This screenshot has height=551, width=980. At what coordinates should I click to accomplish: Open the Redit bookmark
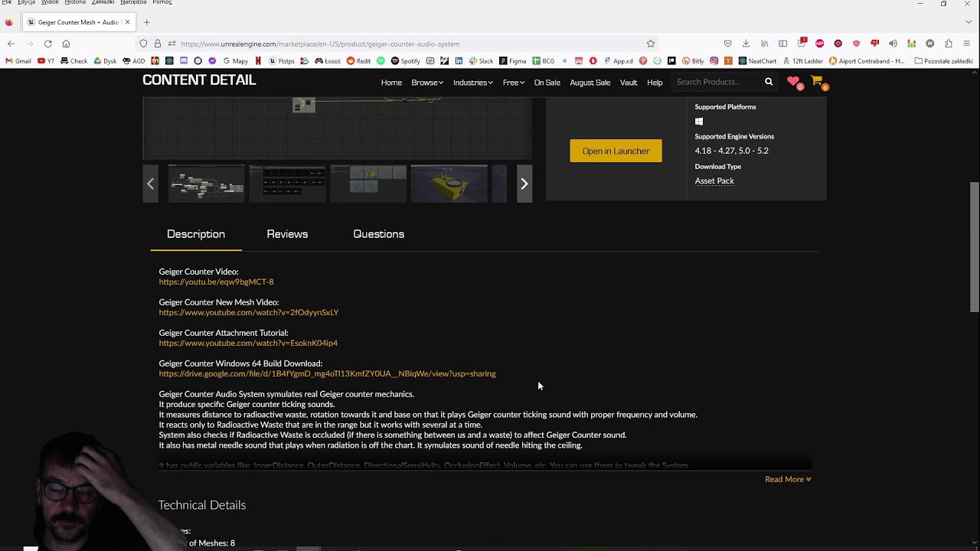click(x=358, y=61)
